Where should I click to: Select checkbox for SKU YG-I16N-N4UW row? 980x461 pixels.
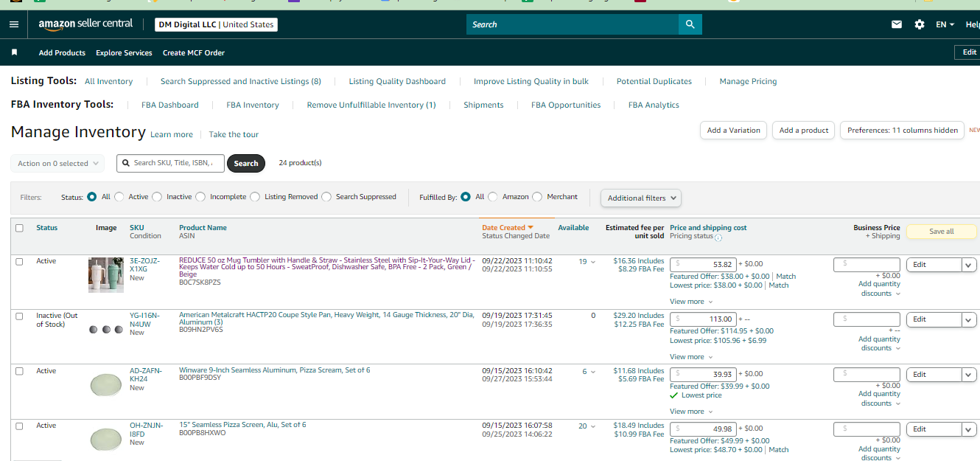point(19,316)
